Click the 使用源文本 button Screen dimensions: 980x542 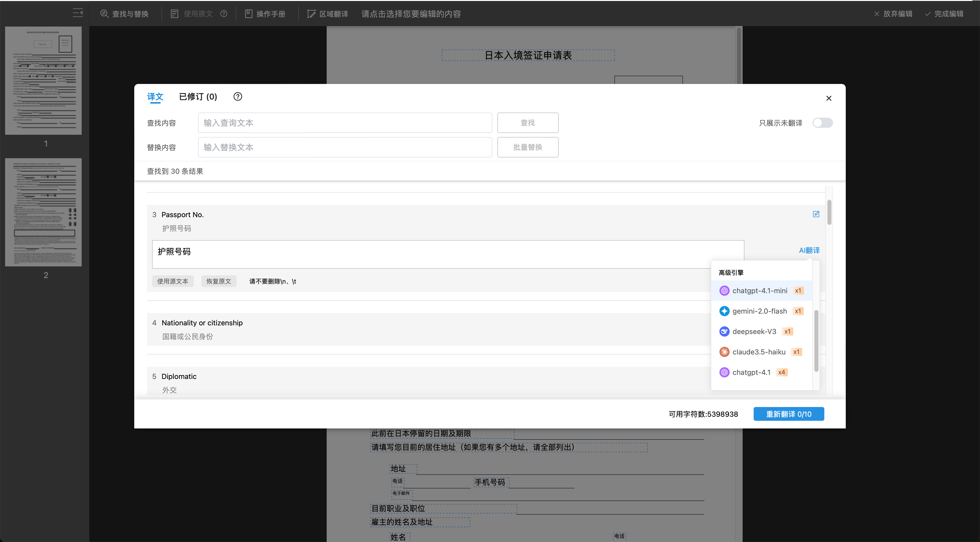point(173,281)
